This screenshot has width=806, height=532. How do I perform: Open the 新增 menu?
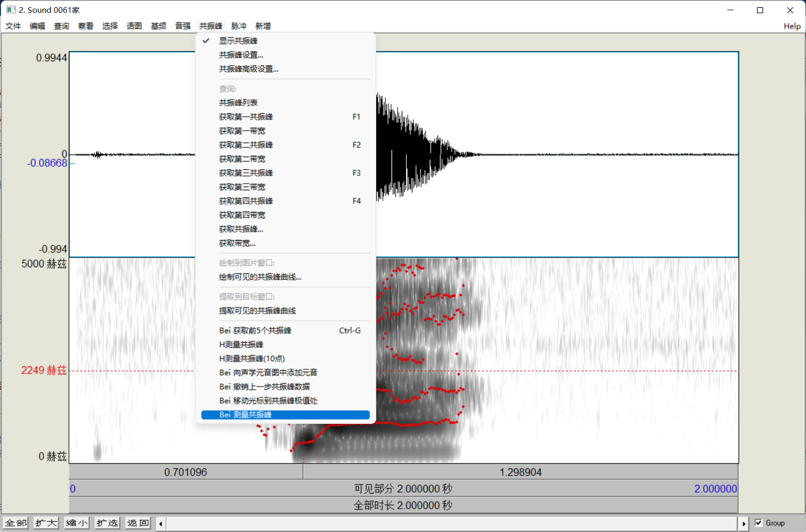[263, 26]
